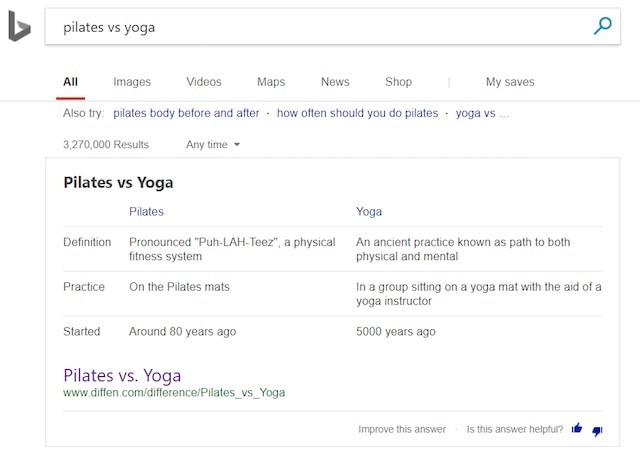
Task: Switch to the Images tab
Action: (132, 82)
